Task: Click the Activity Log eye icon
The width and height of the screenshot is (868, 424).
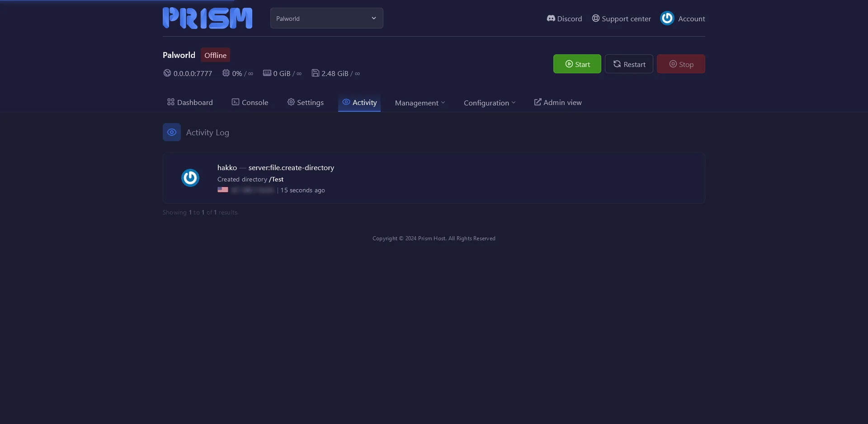Action: point(172,132)
